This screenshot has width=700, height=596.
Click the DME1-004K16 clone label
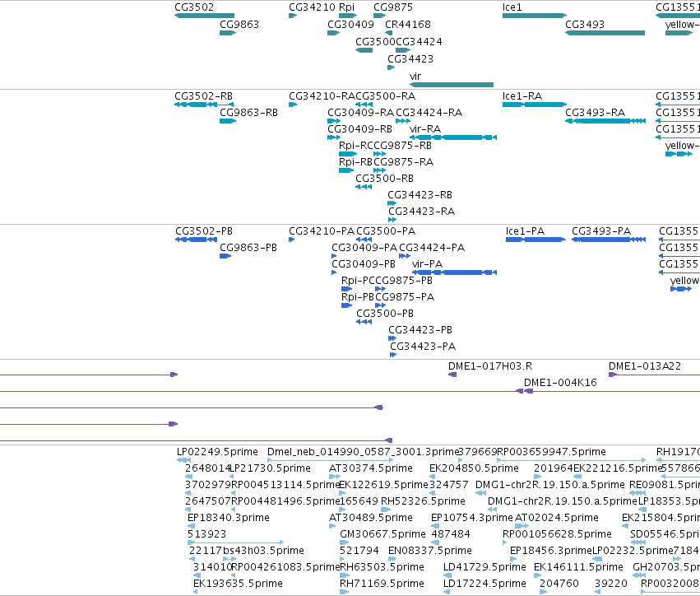pos(560,384)
